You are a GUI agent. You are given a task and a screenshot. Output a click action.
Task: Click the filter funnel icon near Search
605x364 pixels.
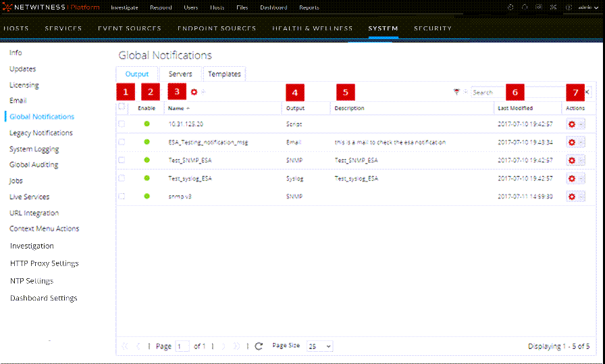tap(456, 92)
